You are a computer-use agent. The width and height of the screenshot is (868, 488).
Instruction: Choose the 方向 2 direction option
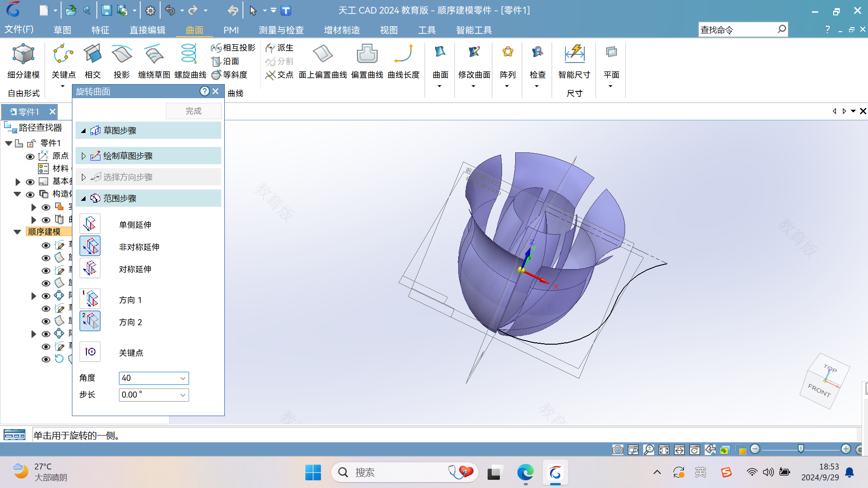click(x=90, y=321)
